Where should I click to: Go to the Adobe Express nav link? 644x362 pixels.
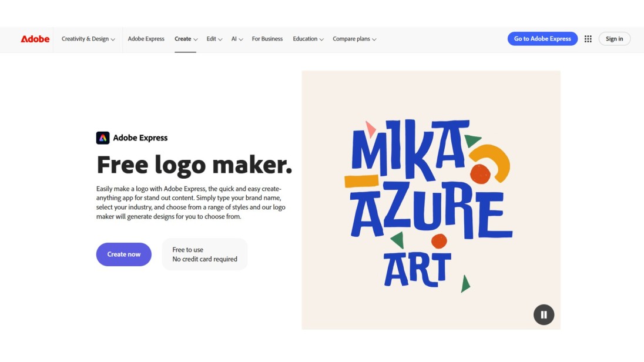click(x=146, y=39)
